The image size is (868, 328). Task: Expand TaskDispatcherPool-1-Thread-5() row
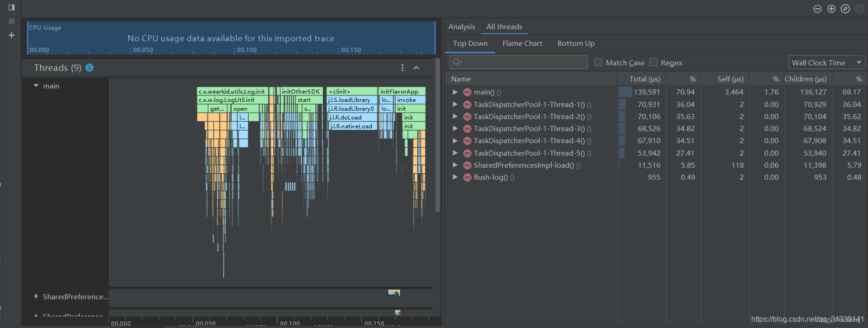point(455,153)
